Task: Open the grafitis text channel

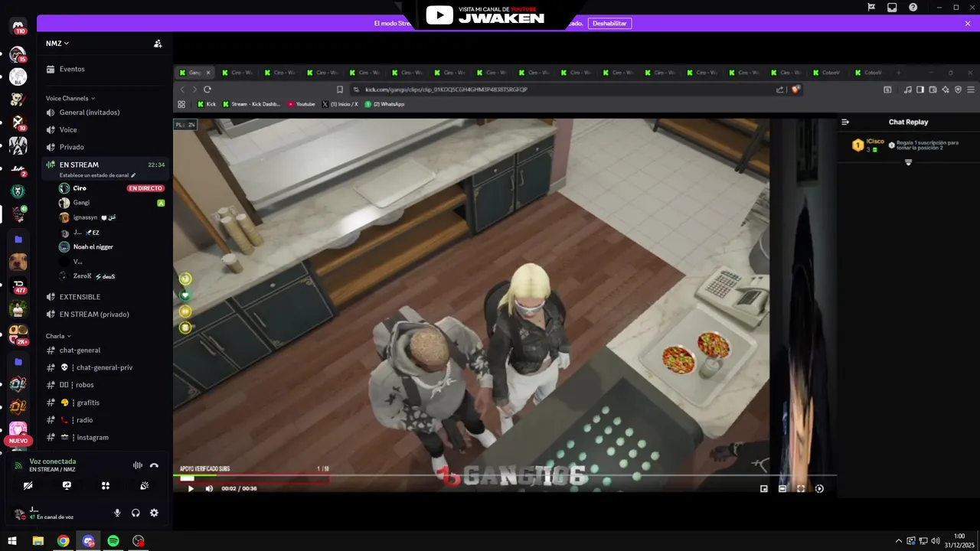Action: pos(105,403)
